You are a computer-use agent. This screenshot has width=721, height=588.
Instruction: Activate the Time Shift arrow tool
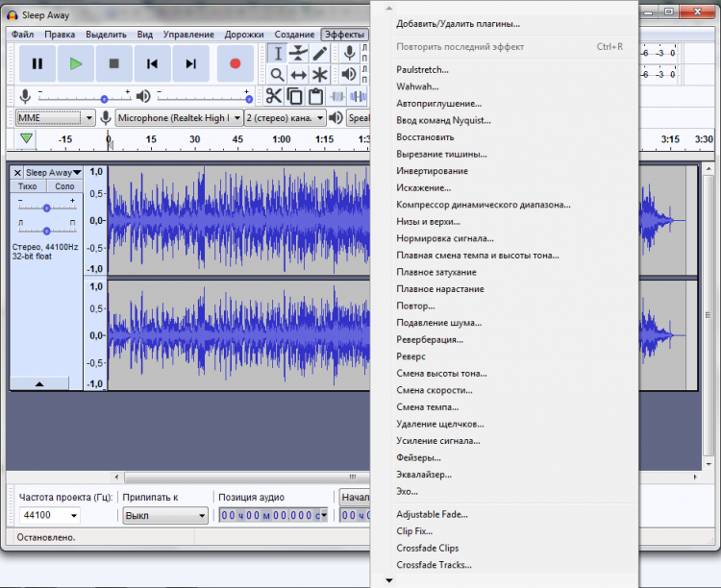(x=299, y=74)
